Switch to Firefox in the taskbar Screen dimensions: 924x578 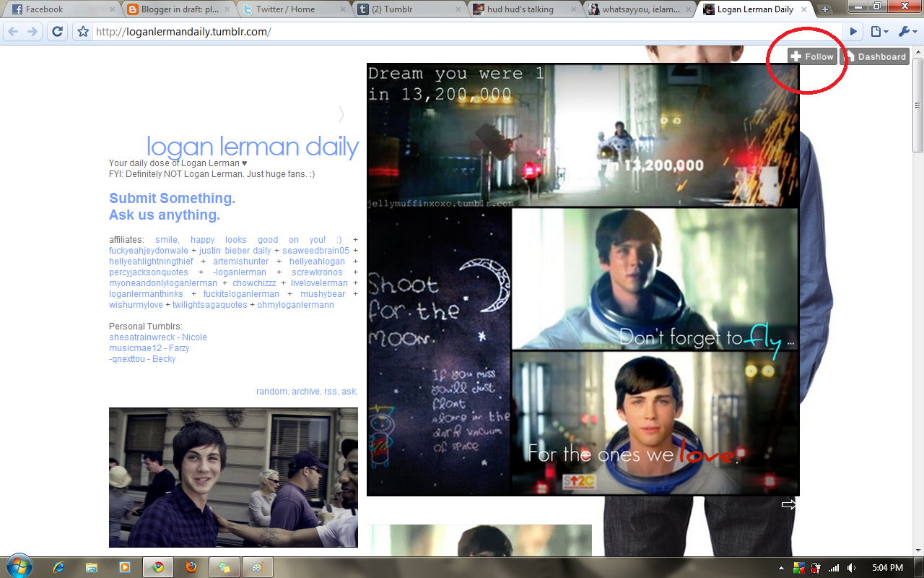pos(191,567)
